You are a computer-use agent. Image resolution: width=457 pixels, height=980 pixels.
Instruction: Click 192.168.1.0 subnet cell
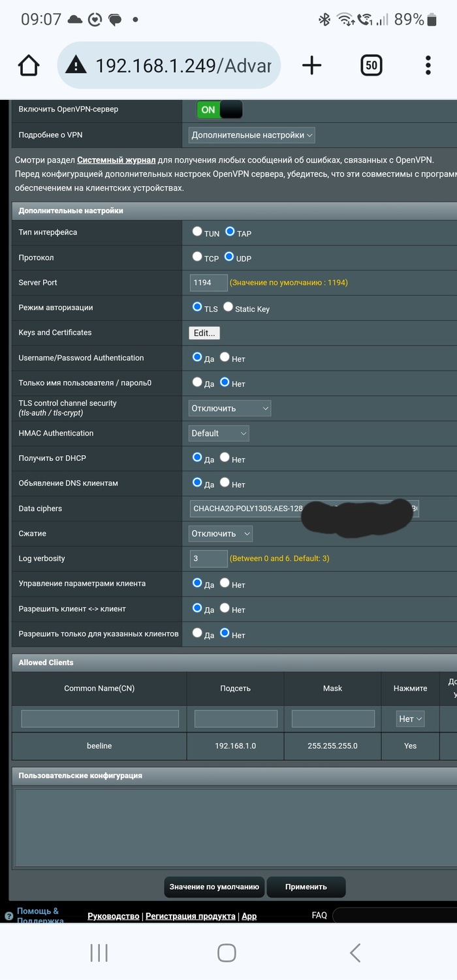coord(236,746)
